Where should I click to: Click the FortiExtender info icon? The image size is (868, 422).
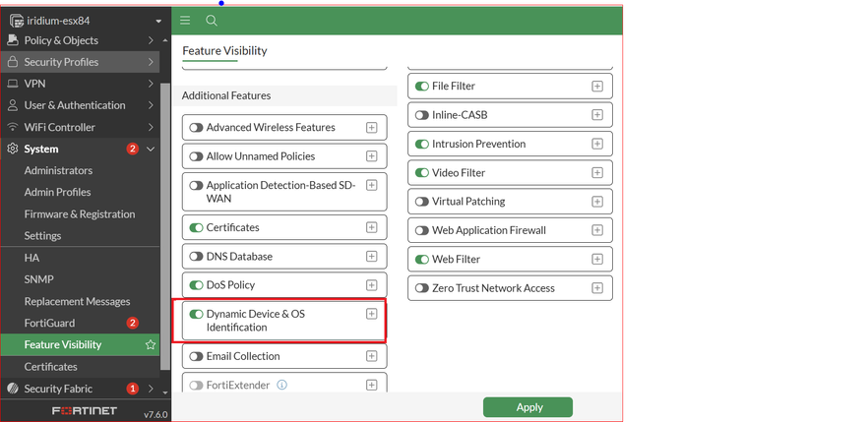click(x=282, y=386)
